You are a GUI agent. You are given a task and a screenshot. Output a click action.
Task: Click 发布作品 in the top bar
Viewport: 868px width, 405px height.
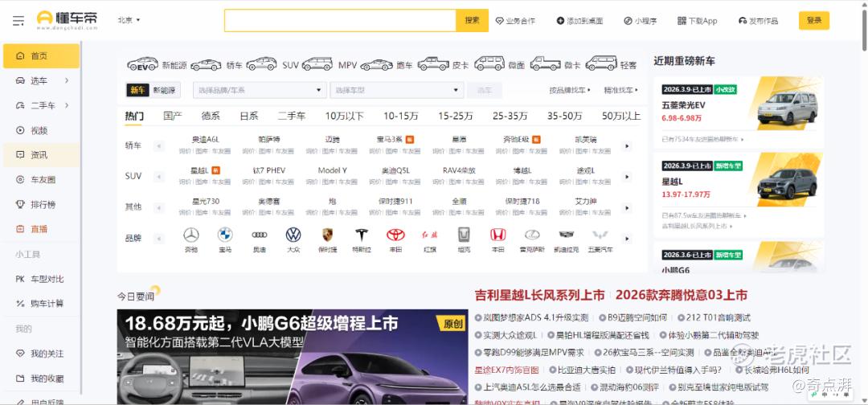(x=758, y=21)
